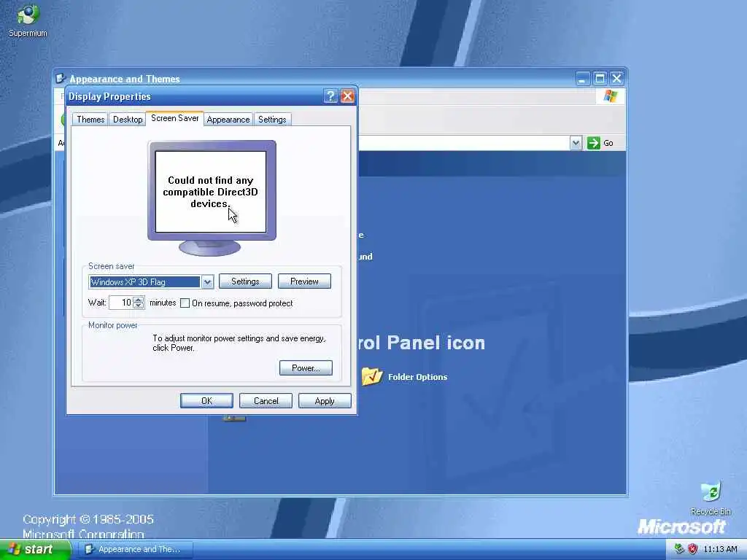
Task: Decrease the wait minutes with down arrow
Action: (x=139, y=306)
